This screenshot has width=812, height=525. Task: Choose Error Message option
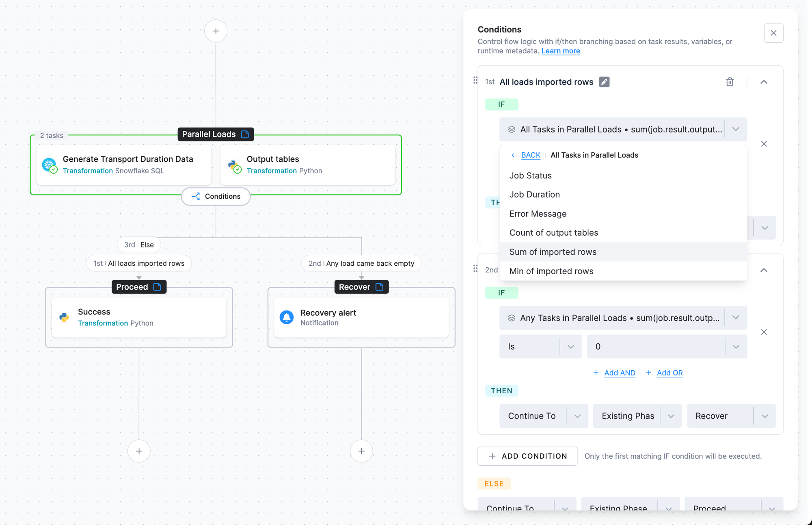coord(623,214)
